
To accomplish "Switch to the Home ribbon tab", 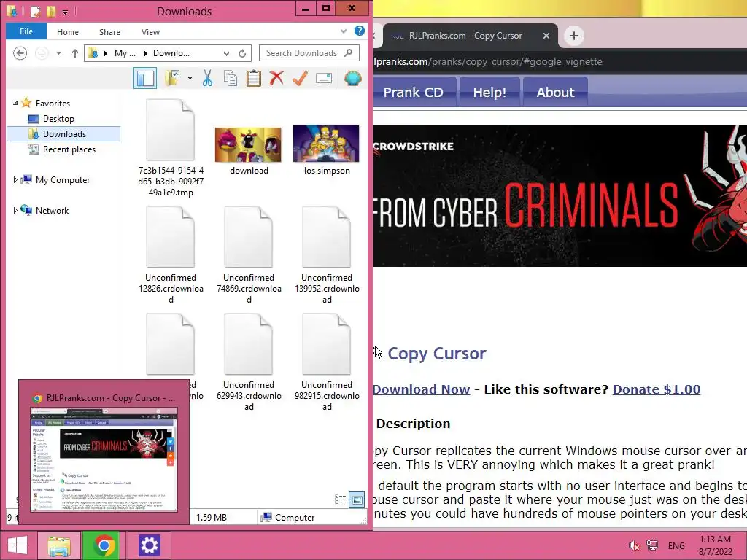I will pyautogui.click(x=68, y=32).
